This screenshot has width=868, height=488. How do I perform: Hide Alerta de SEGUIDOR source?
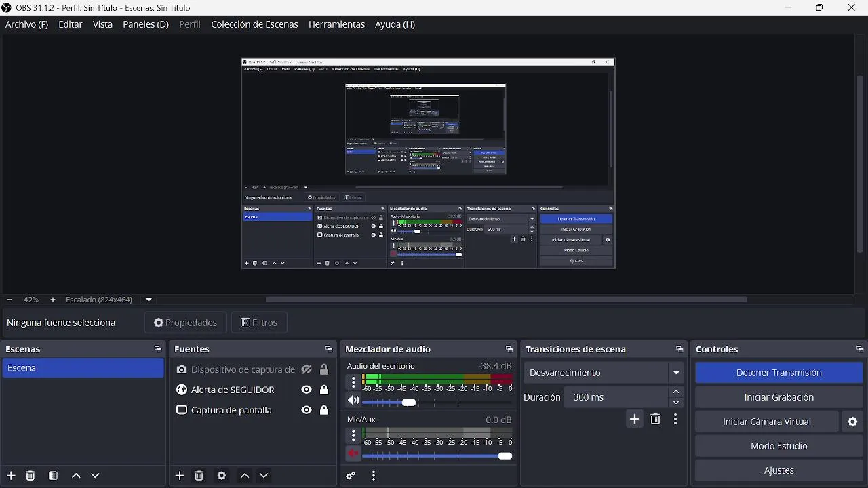[307, 390]
